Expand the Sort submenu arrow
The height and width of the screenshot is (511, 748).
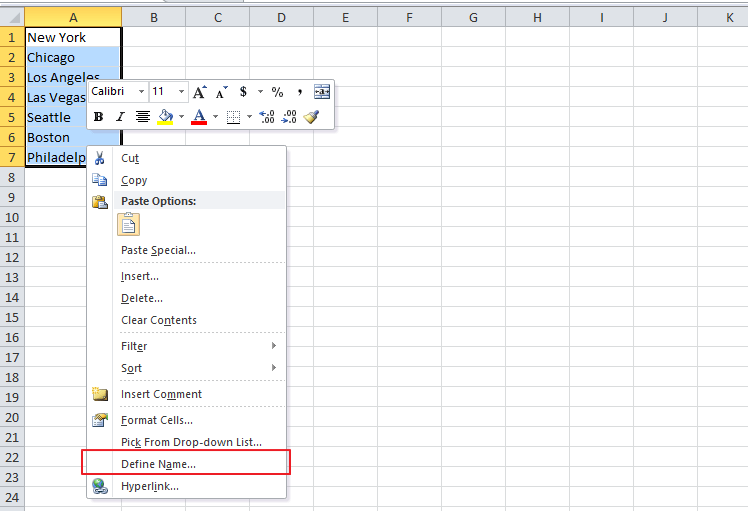click(274, 367)
